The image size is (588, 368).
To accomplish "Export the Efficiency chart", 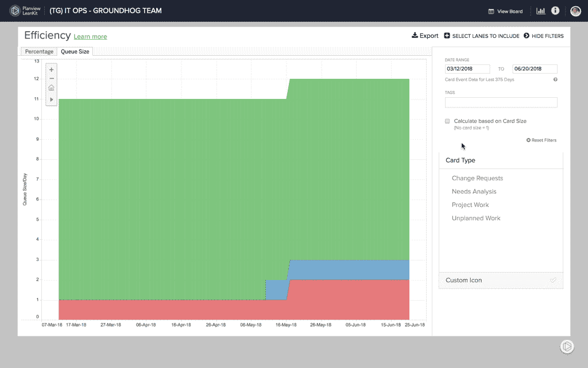I will pyautogui.click(x=425, y=36).
